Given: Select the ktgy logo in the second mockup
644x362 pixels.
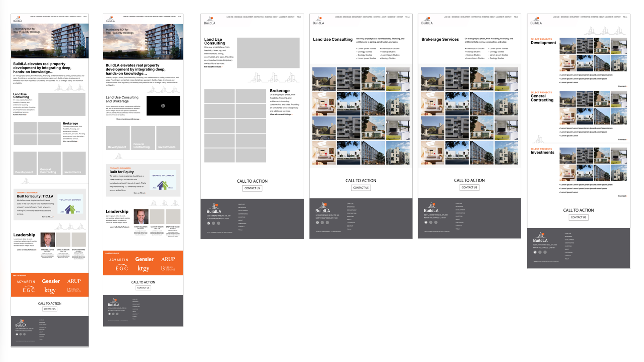Looking at the screenshot, I should [x=143, y=269].
